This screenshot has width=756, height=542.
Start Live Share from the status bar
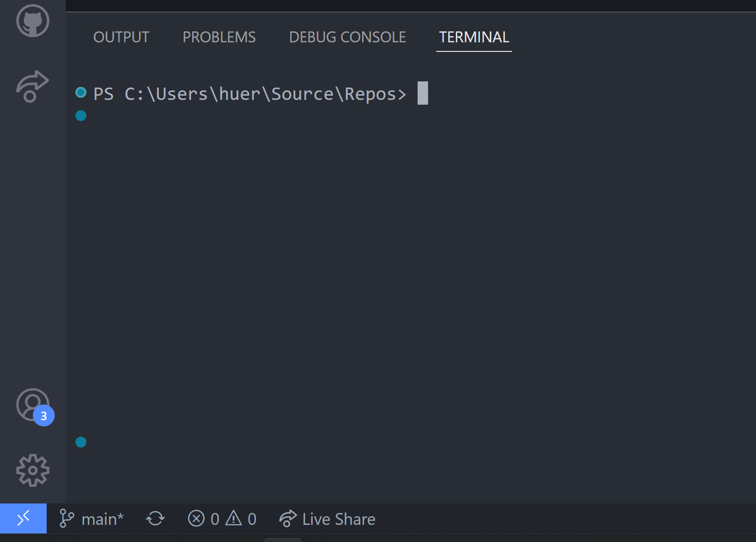pyautogui.click(x=327, y=518)
